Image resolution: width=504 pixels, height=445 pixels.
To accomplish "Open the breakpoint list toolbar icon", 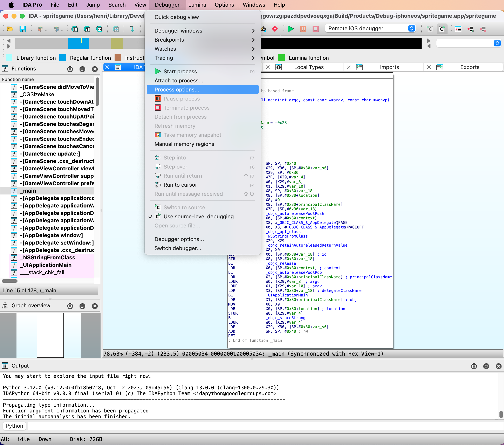I will pyautogui.click(x=458, y=29).
